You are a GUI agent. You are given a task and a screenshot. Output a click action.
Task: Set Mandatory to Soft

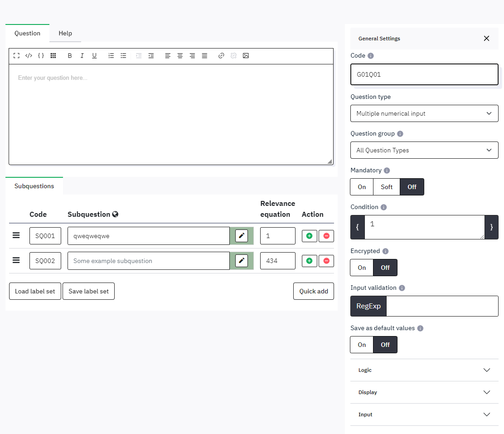(387, 187)
